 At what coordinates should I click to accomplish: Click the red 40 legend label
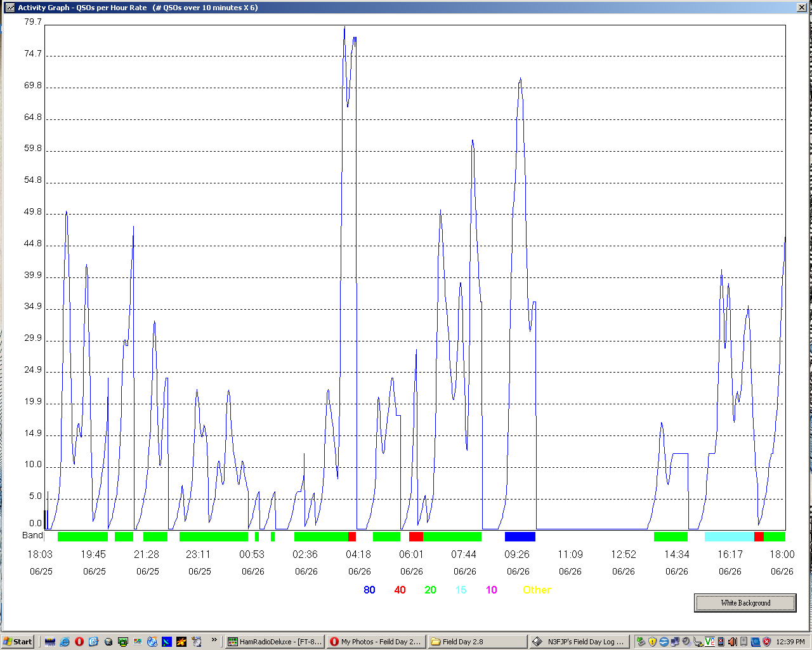pyautogui.click(x=400, y=590)
